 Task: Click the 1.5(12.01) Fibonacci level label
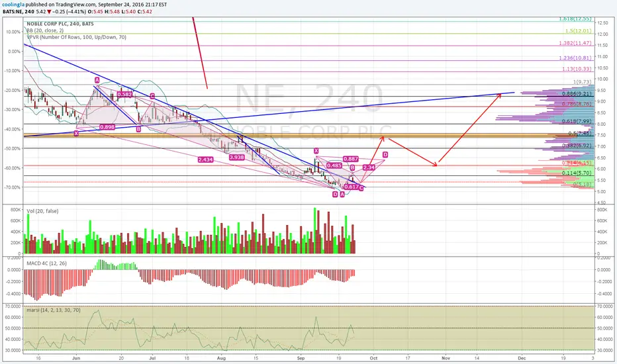click(x=578, y=30)
